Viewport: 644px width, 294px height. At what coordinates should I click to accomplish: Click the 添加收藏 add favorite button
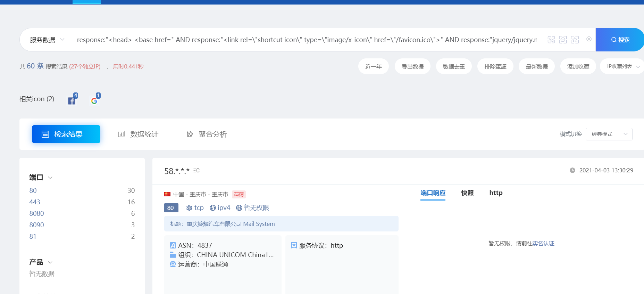coord(578,66)
